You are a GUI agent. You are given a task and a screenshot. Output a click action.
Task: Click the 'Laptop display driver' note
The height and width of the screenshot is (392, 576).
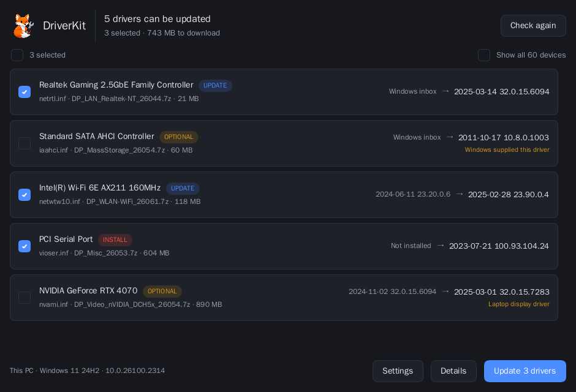click(x=518, y=304)
